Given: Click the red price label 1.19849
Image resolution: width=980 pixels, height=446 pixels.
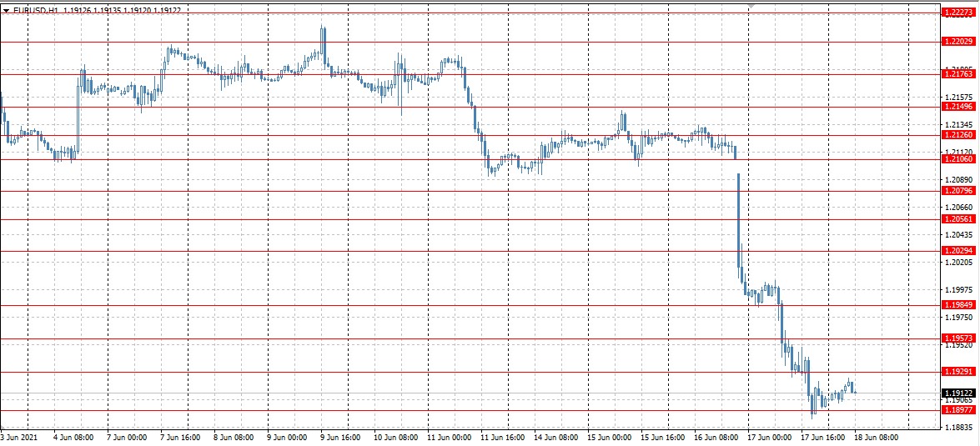Looking at the screenshot, I should coord(959,305).
